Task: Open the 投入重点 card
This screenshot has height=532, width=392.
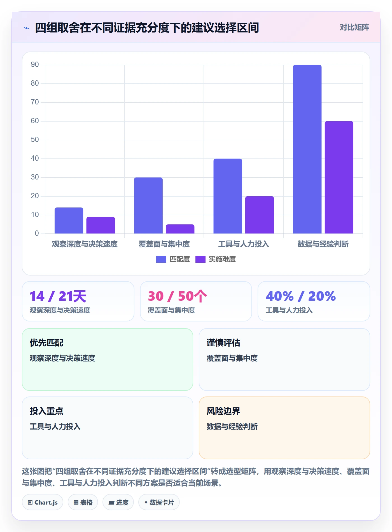Action: (108, 428)
